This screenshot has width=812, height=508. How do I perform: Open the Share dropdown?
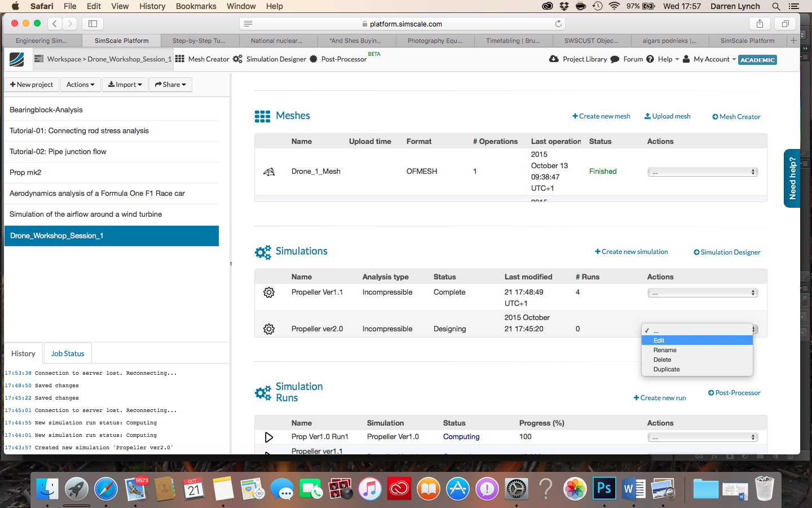coord(170,85)
